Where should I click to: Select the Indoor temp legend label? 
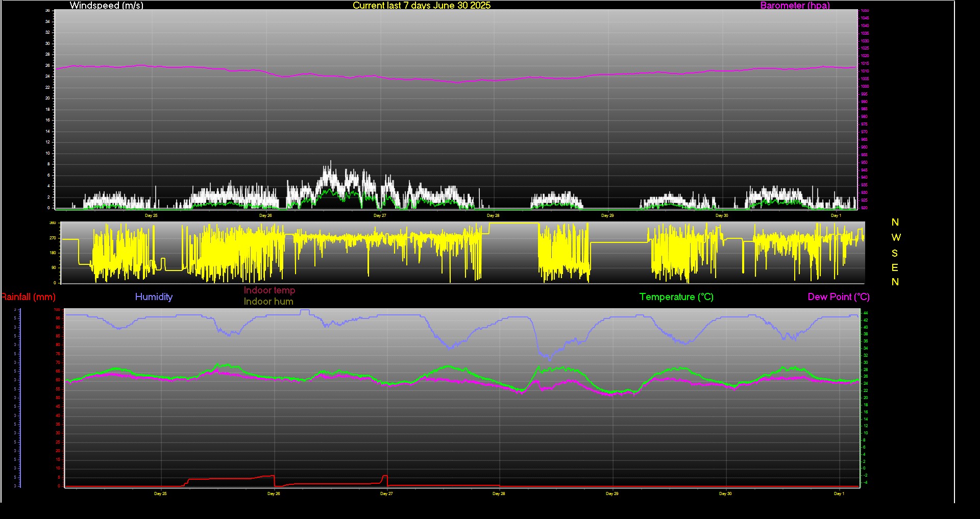[x=269, y=290]
